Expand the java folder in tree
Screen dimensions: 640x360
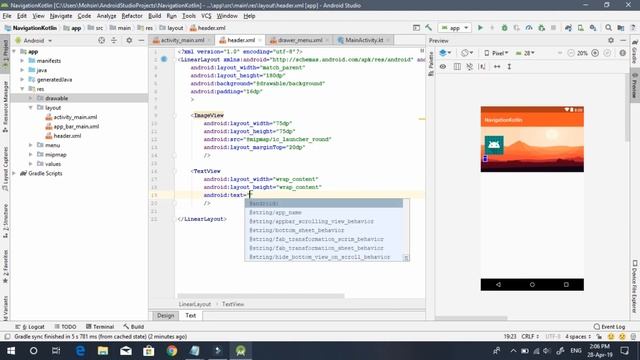(22, 70)
